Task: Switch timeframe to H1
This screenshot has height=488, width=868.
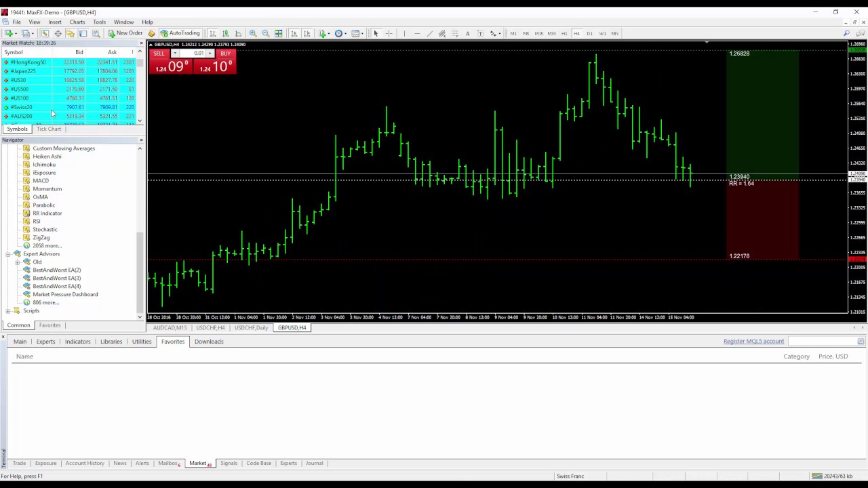Action: [564, 33]
